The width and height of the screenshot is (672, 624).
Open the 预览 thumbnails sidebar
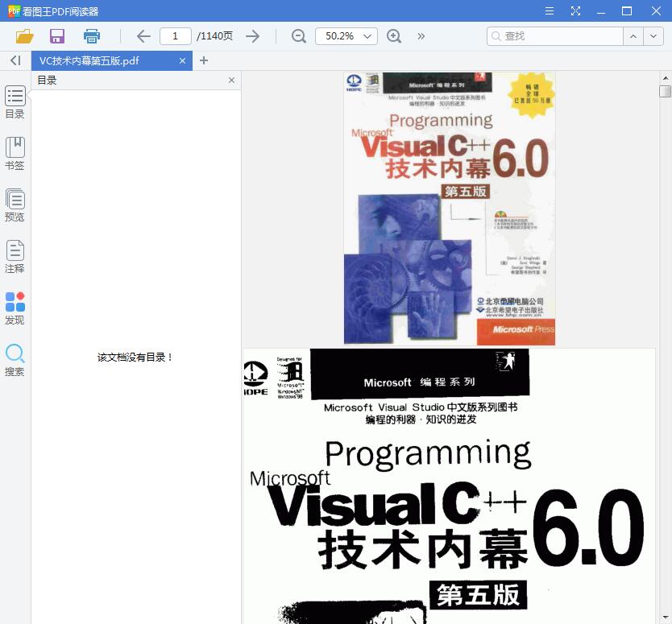pos(15,205)
